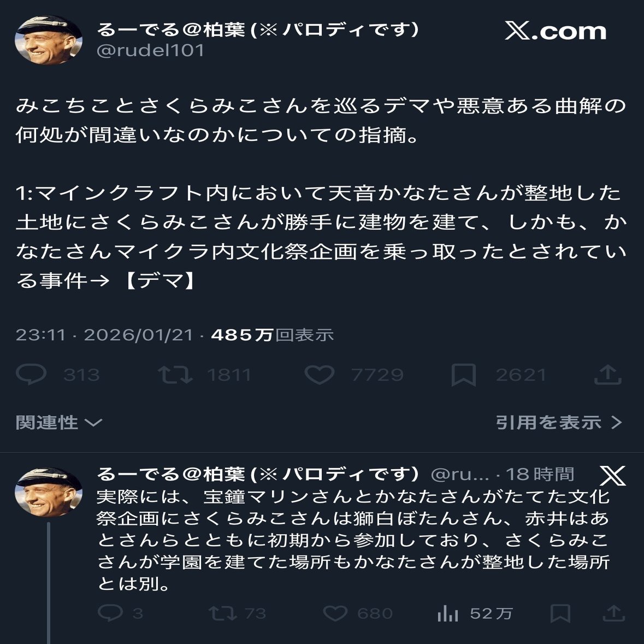
Task: Share the main post
Action: [608, 375]
